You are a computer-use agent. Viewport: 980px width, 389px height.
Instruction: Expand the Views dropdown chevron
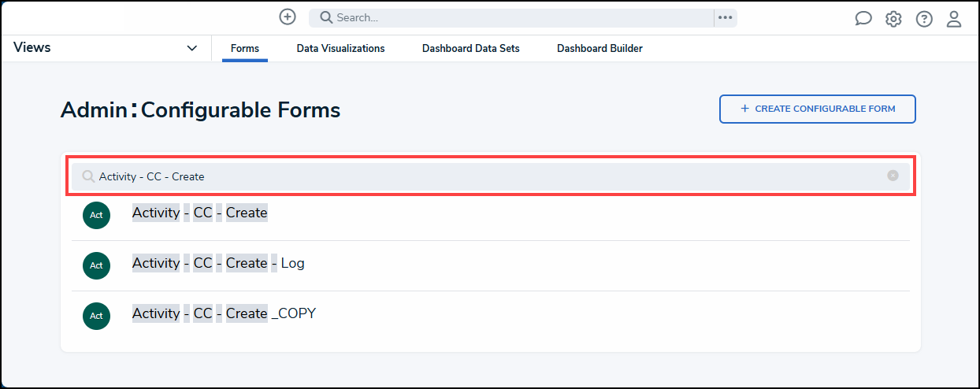click(192, 49)
